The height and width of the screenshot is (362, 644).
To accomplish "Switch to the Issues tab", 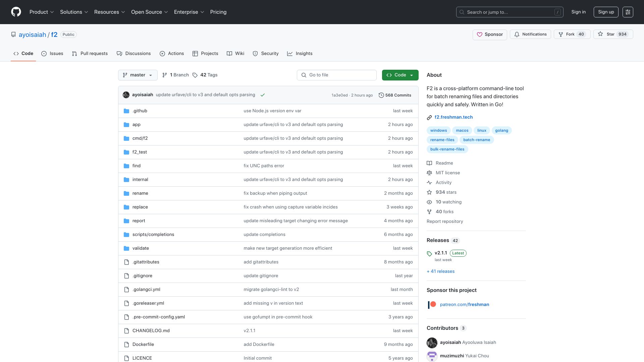I will coord(52,54).
